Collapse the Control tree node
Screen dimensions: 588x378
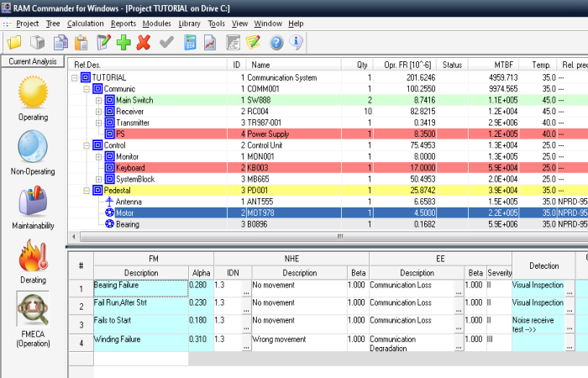[x=87, y=145]
